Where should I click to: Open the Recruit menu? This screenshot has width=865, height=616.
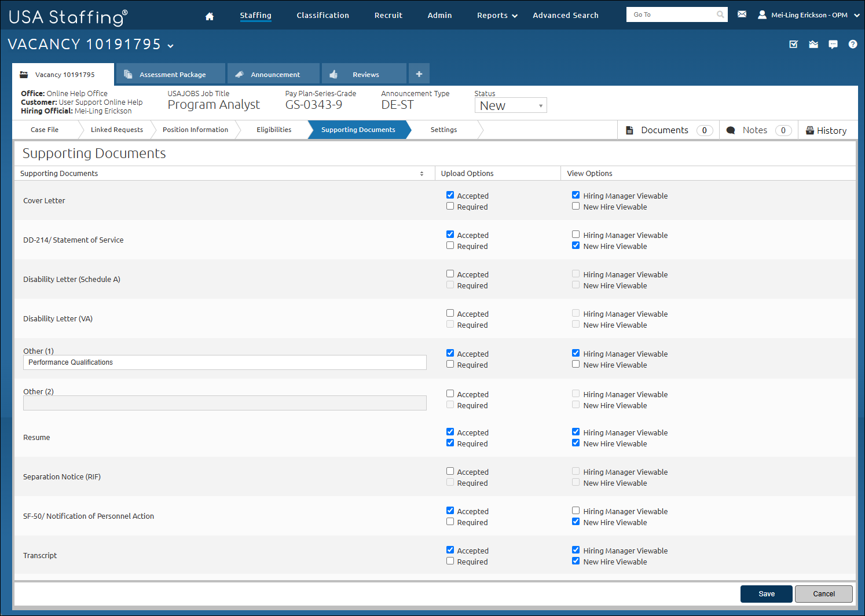pyautogui.click(x=388, y=16)
